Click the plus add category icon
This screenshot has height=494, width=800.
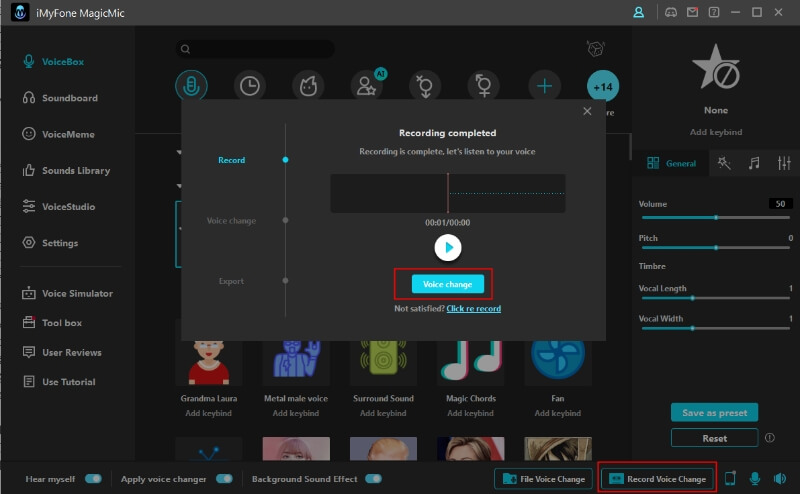coord(544,86)
